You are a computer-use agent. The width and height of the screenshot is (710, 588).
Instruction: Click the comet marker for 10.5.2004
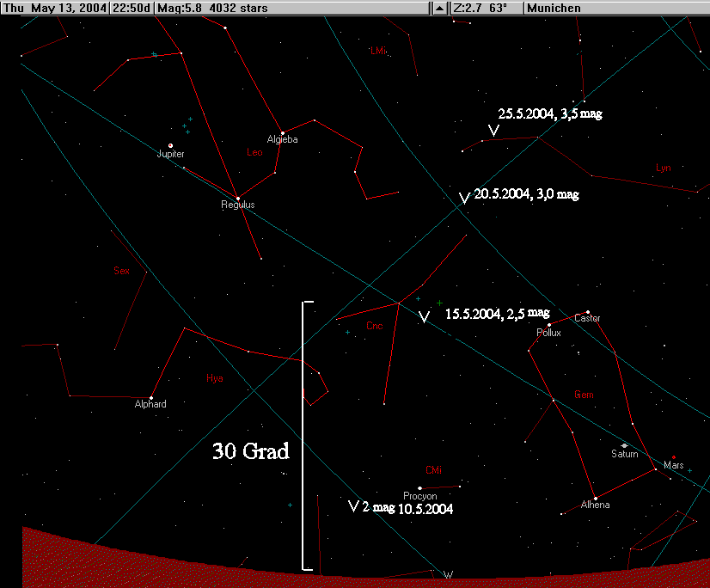353,505
